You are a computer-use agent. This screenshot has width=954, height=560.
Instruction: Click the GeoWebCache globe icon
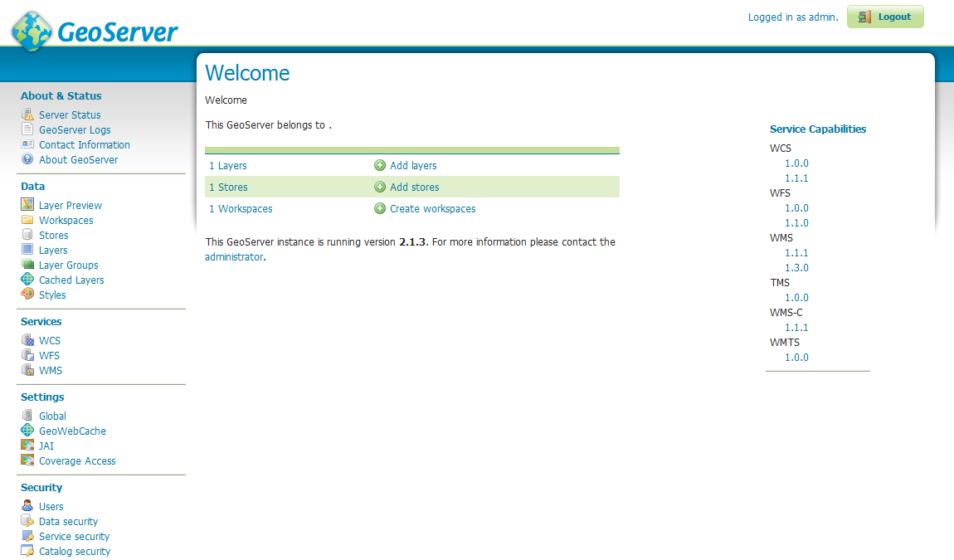(27, 431)
